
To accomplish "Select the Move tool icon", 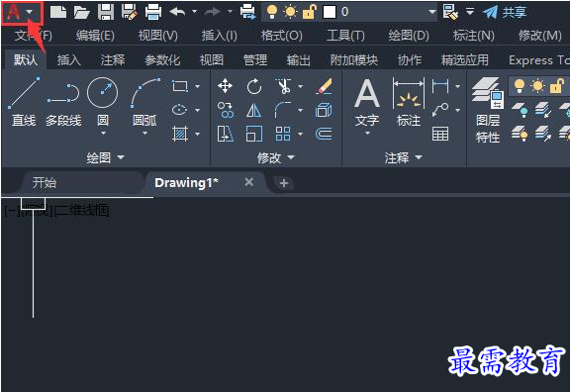I will [x=225, y=86].
